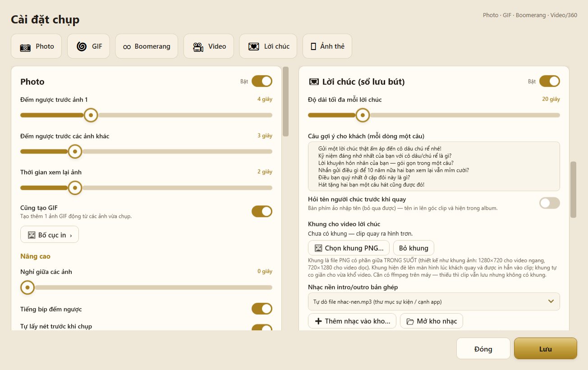
Task: Click the Ảnh thẻ portrait icon
Action: 313,46
